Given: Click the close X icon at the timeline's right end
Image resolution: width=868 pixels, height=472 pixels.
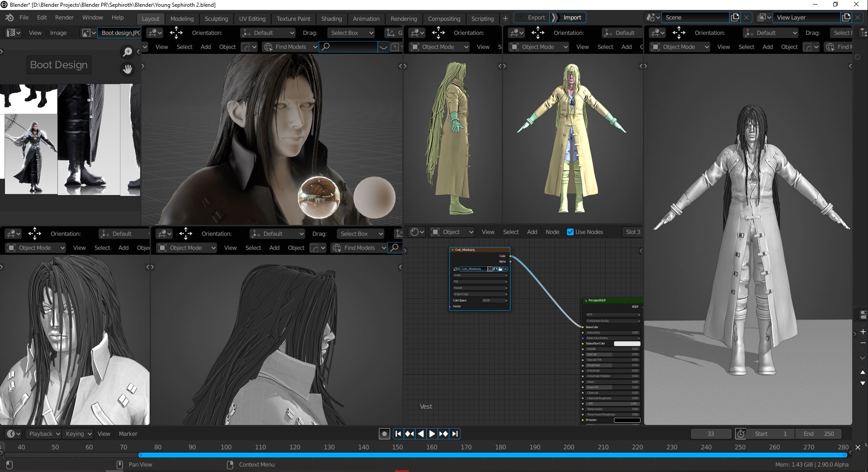Looking at the screenshot, I should [x=858, y=447].
